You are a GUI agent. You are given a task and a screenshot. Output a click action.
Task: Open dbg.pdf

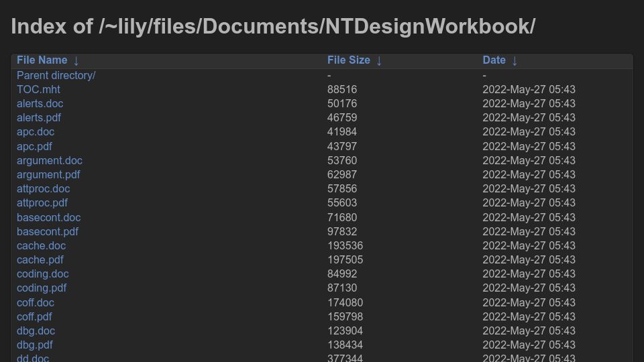coord(35,345)
